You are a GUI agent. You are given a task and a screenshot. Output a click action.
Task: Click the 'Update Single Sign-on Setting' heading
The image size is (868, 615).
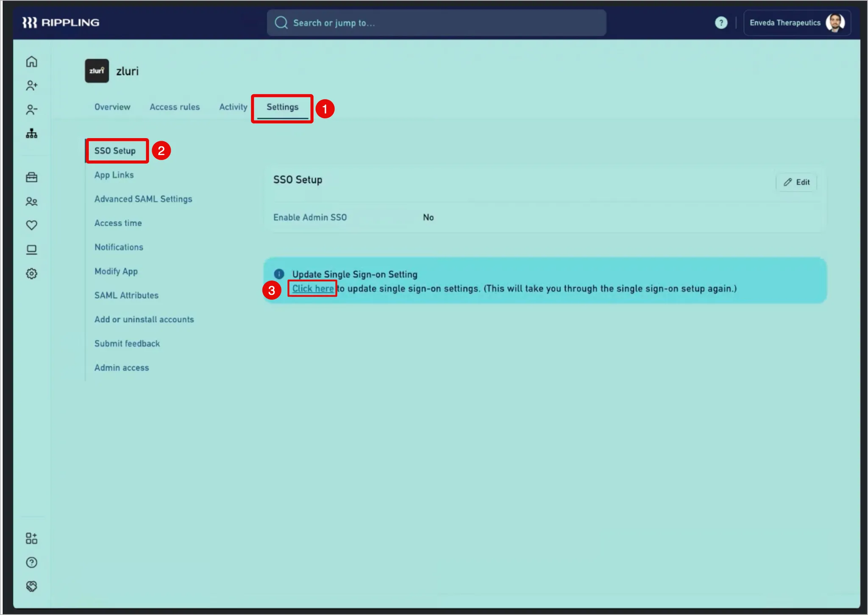pyautogui.click(x=355, y=274)
